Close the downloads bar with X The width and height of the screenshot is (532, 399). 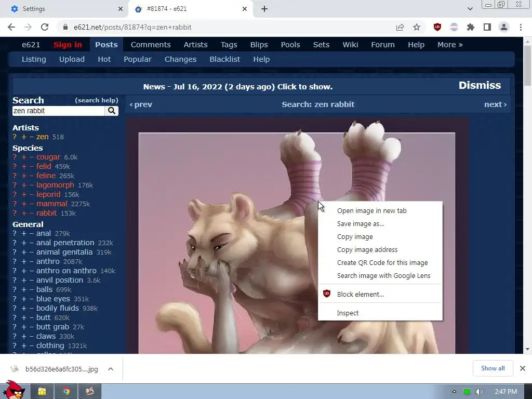(523, 368)
